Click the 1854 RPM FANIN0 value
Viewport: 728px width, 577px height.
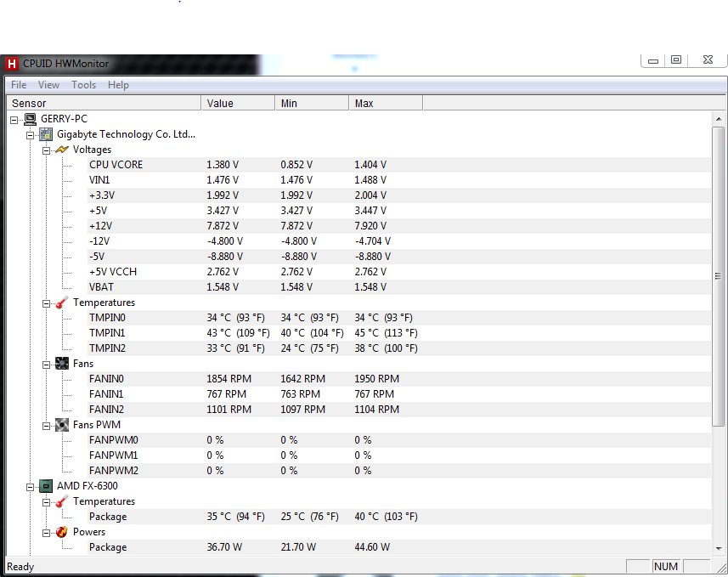(229, 379)
